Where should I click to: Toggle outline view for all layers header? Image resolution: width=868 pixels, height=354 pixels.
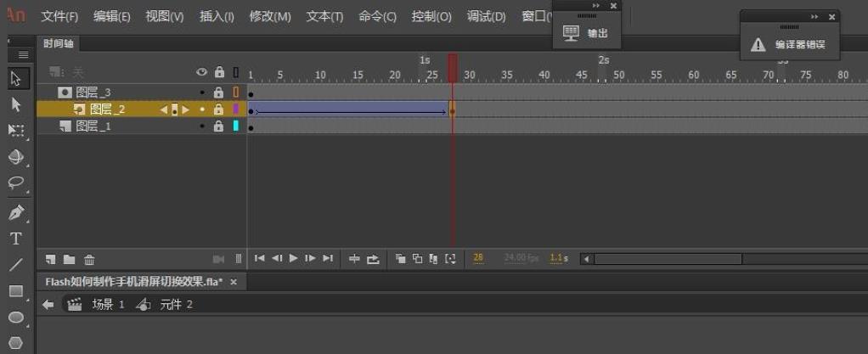coord(236,72)
